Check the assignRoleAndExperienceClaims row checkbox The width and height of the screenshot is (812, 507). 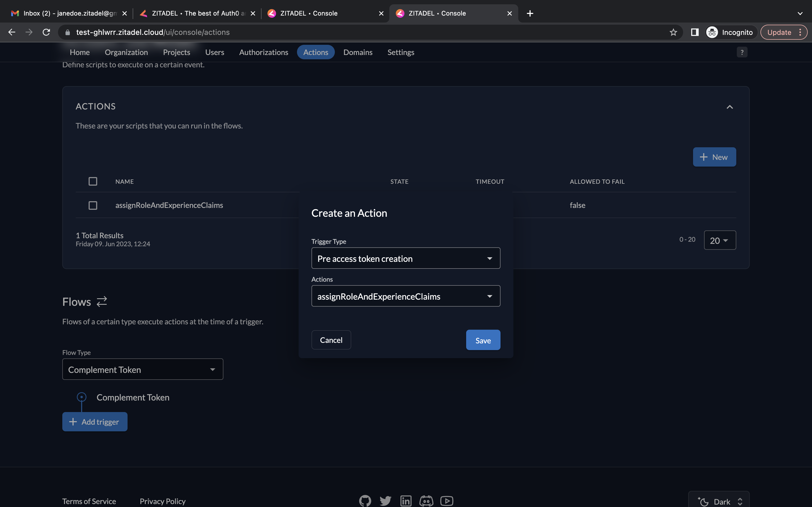(93, 205)
